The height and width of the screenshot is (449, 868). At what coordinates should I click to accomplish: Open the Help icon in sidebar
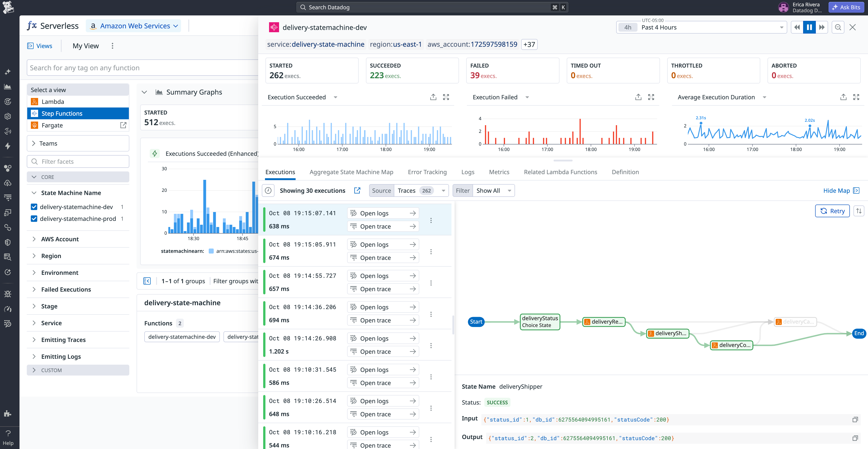pos(8,437)
